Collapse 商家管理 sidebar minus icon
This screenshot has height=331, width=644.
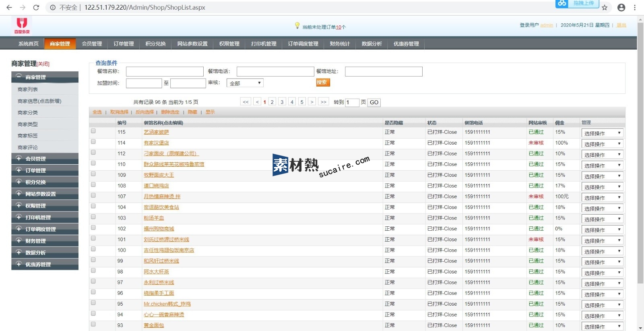19,77
